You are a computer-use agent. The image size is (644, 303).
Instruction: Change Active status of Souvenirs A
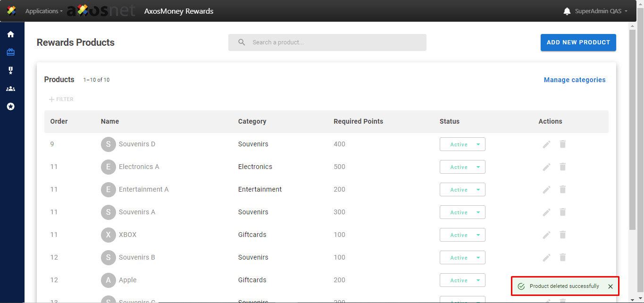pyautogui.click(x=462, y=212)
